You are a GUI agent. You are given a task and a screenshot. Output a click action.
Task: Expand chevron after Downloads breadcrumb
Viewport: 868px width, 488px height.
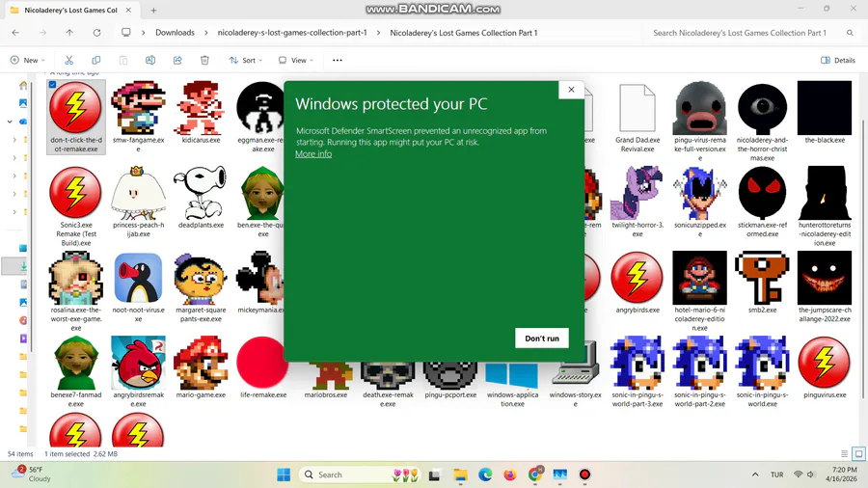coord(206,33)
